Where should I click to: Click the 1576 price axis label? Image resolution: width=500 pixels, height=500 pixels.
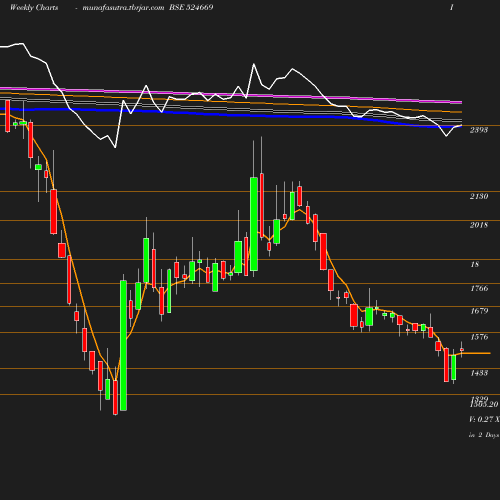479,337
